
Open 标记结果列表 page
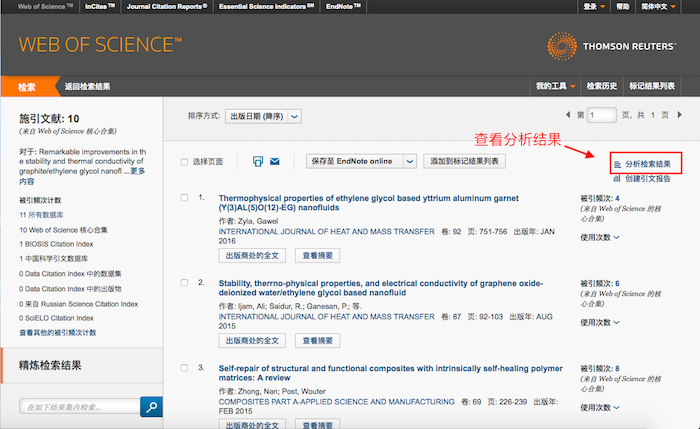click(652, 86)
